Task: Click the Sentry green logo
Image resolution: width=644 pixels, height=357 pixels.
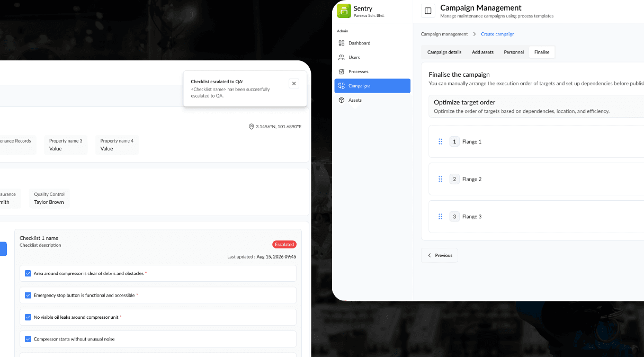Action: 344,11
